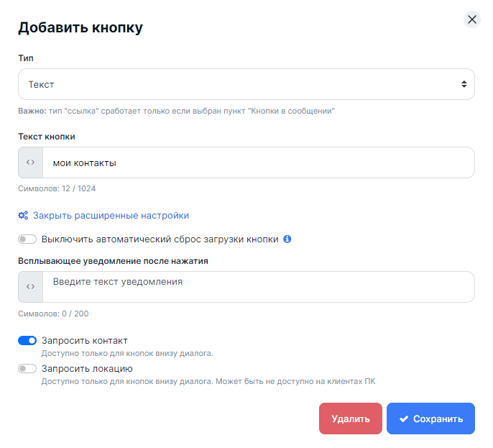This screenshot has height=448, width=493.
Task: Click the 'Запросить контакт' label text
Action: tap(85, 340)
